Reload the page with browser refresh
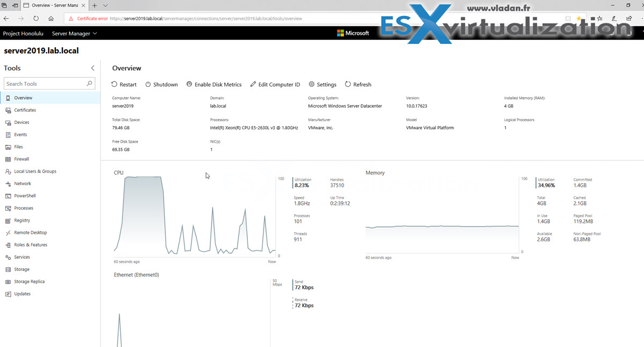Image resolution: width=644 pixels, height=347 pixels. (x=36, y=18)
